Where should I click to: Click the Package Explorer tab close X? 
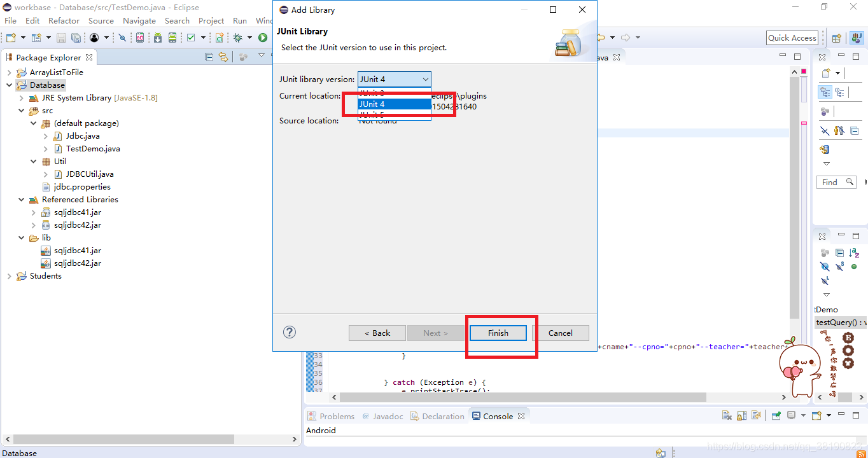coord(89,57)
